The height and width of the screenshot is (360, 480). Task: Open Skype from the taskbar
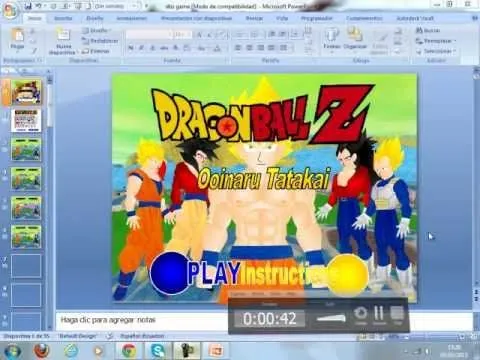pyautogui.click(x=157, y=351)
